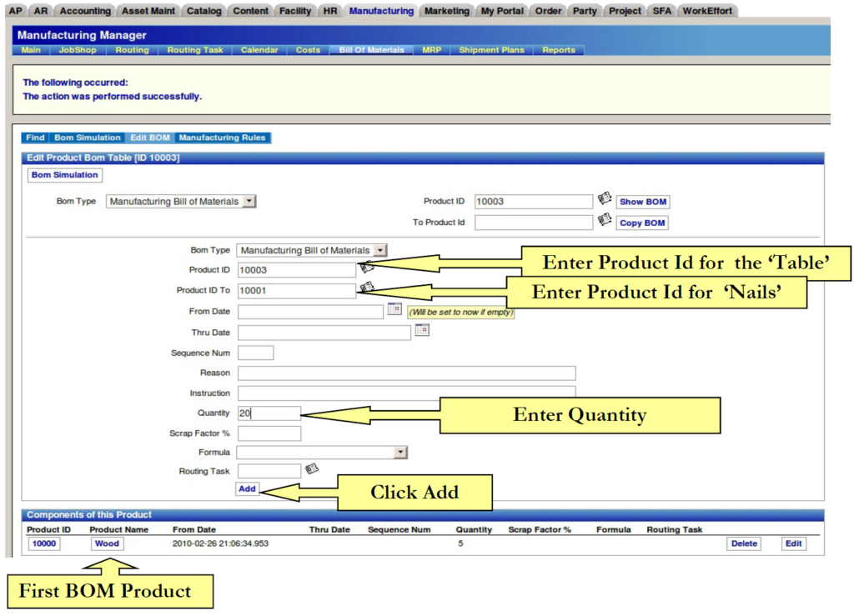Select the Manufacturing Rules sub-tab
Viewport: 854px width, 616px height.
point(221,138)
